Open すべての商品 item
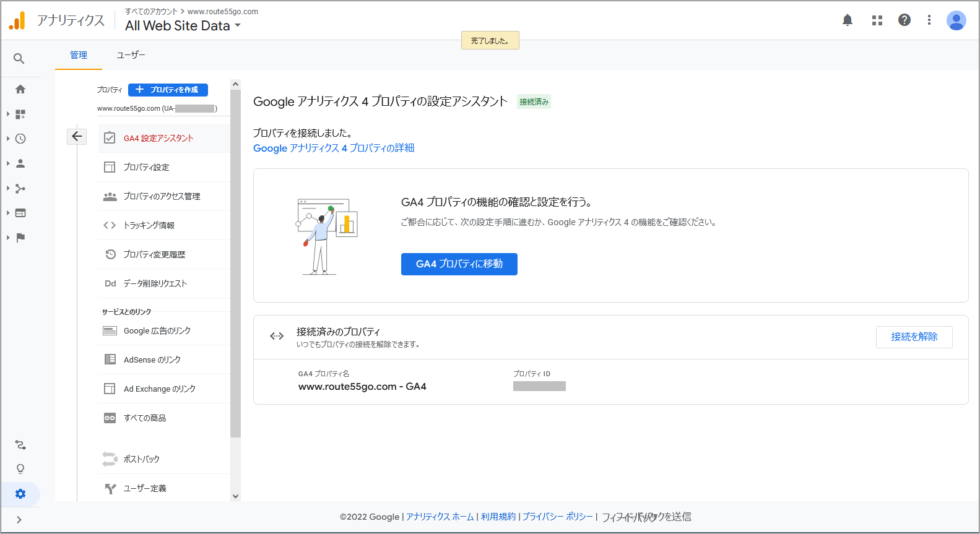 tap(164, 418)
